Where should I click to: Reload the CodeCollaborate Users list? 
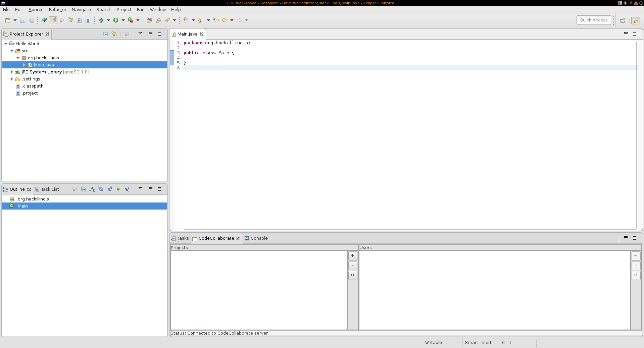(x=636, y=275)
